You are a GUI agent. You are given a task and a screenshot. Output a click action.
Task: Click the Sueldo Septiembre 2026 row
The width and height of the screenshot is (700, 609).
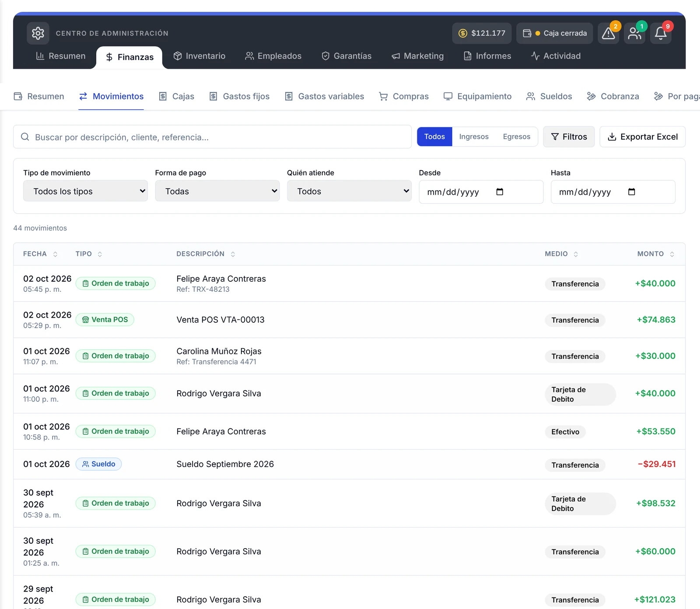pyautogui.click(x=349, y=464)
